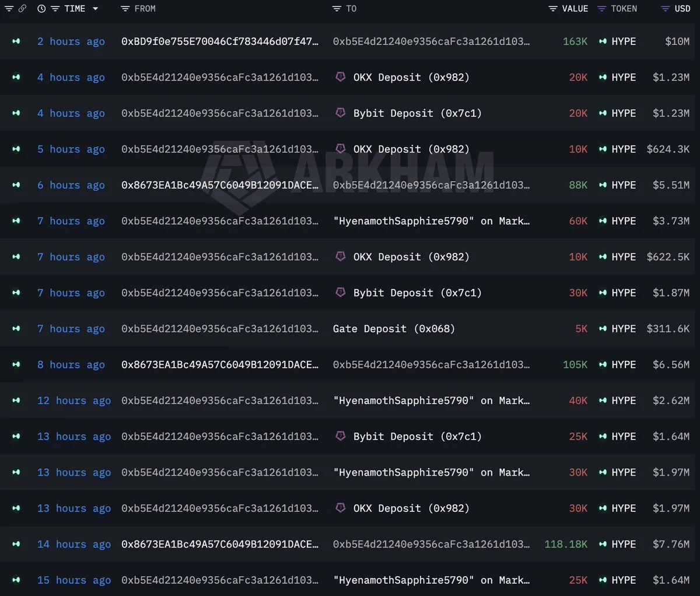Image resolution: width=700 pixels, height=596 pixels.
Task: Click the 118.18K value amount
Action: (566, 544)
